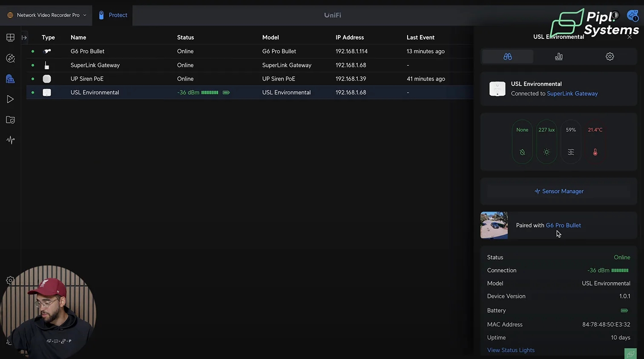Screen dimensions: 644x359
Task: Follow the G6 Pro Bullet paired link
Action: [563, 225]
